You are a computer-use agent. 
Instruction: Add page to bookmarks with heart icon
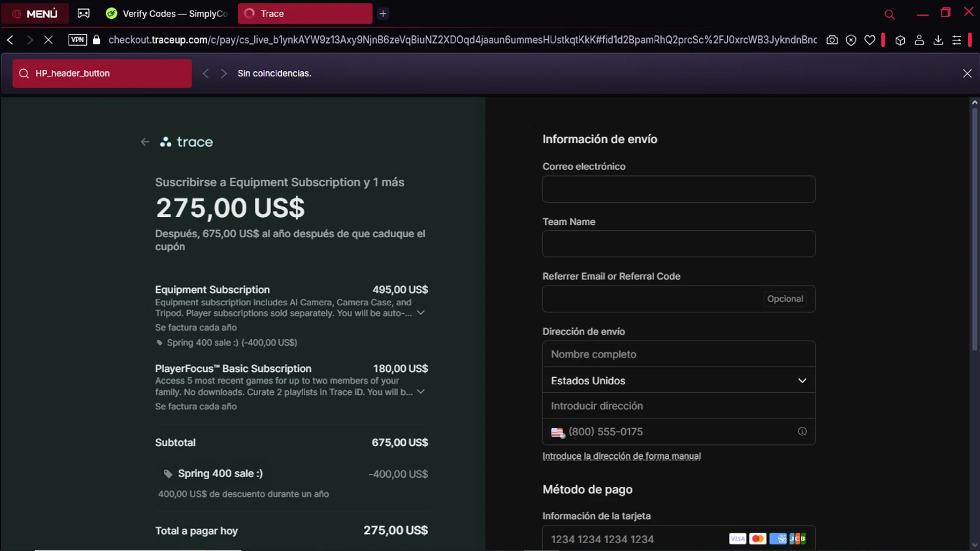(870, 40)
